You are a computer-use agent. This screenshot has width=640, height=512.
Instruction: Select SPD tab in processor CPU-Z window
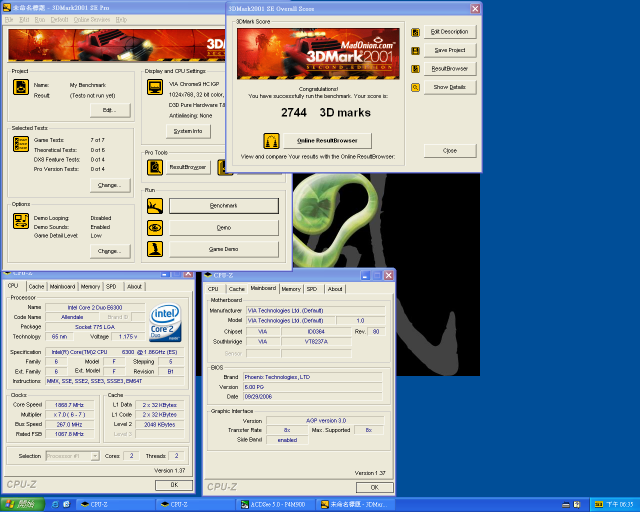click(x=111, y=287)
